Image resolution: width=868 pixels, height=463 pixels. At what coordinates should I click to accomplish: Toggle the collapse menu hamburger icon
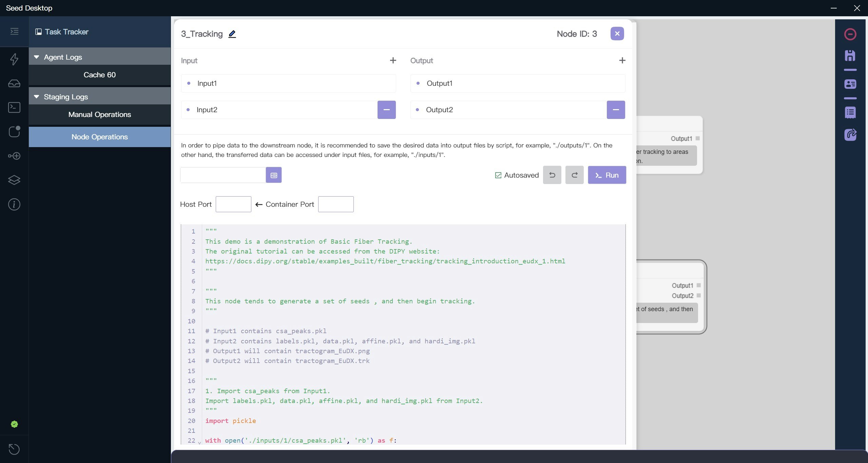coord(14,32)
